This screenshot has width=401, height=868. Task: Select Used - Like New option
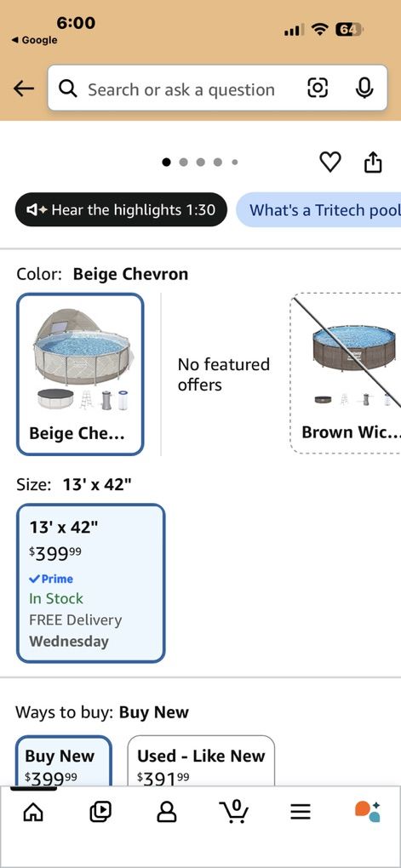(201, 761)
